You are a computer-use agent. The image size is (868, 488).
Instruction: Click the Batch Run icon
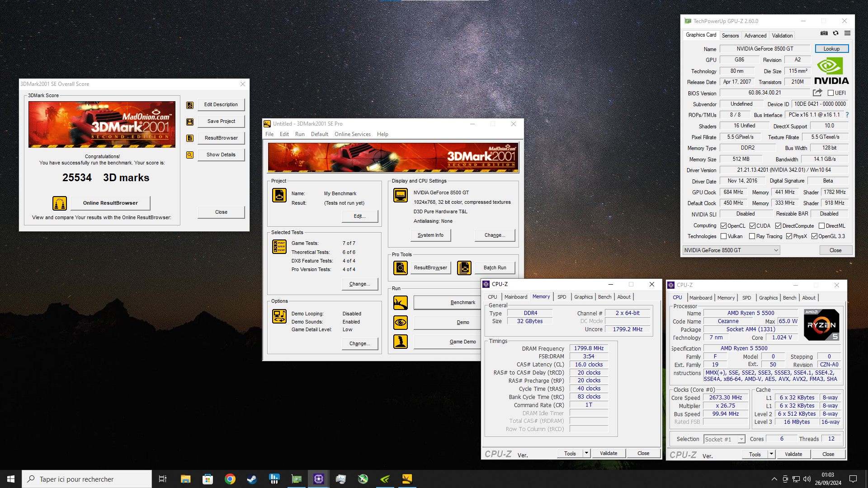click(464, 268)
